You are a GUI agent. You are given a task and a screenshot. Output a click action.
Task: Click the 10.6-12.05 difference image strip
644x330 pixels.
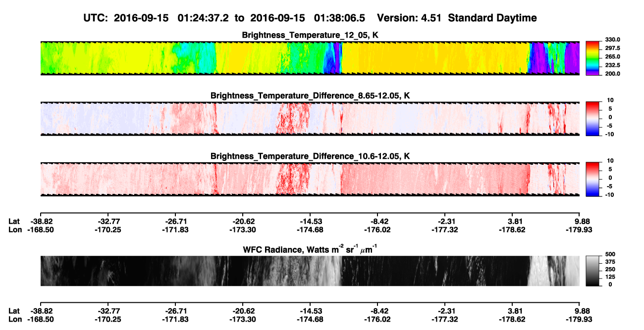coord(310,179)
